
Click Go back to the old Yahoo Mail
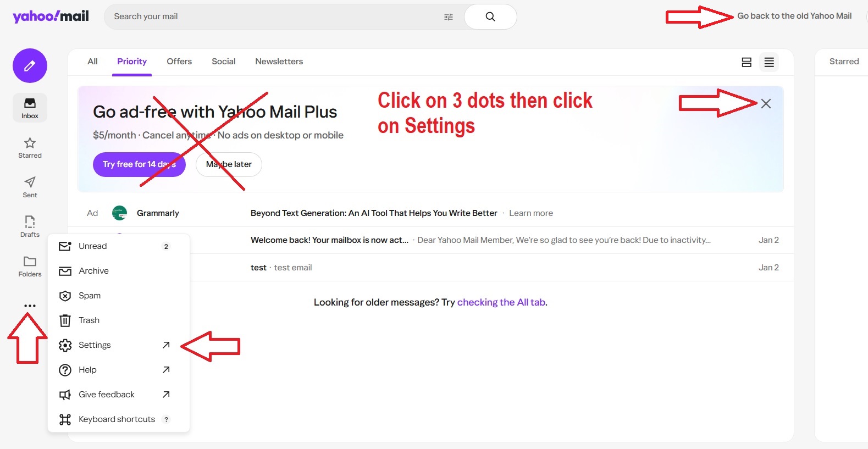pos(794,16)
